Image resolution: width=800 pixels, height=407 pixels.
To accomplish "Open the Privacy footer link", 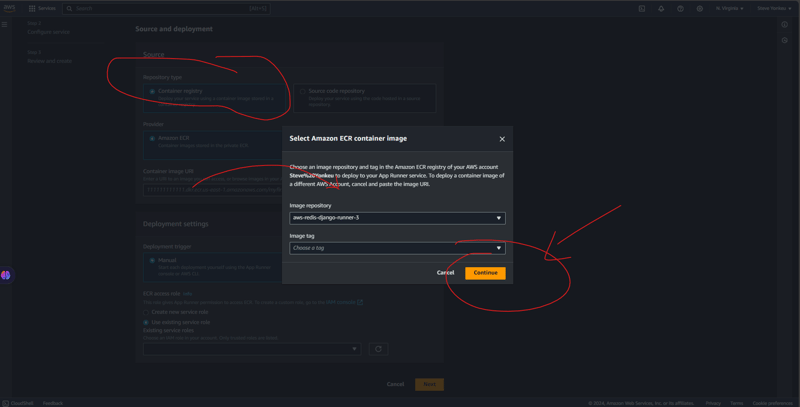I will (713, 403).
